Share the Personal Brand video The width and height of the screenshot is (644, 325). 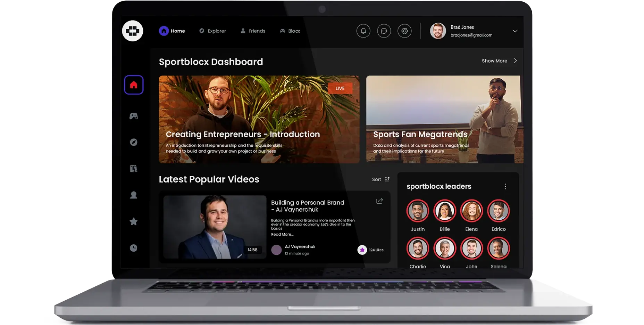[379, 201]
